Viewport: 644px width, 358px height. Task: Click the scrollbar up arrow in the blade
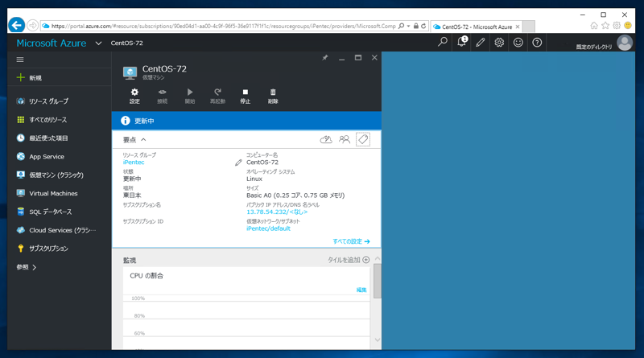(x=377, y=259)
